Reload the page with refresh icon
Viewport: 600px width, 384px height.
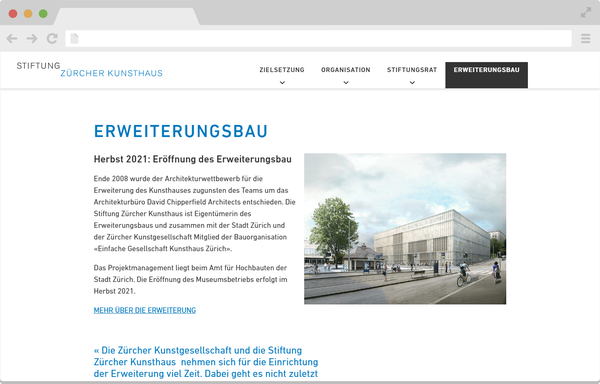[x=52, y=38]
